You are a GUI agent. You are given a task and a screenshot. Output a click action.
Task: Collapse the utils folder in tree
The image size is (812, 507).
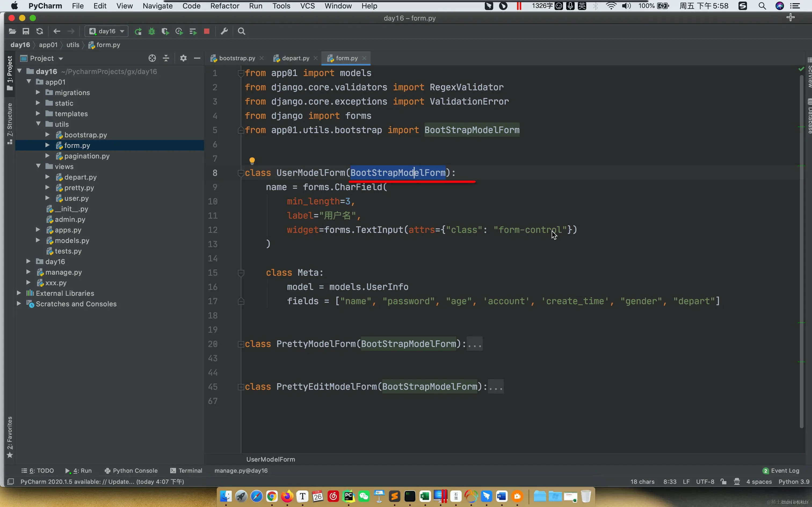click(x=39, y=124)
